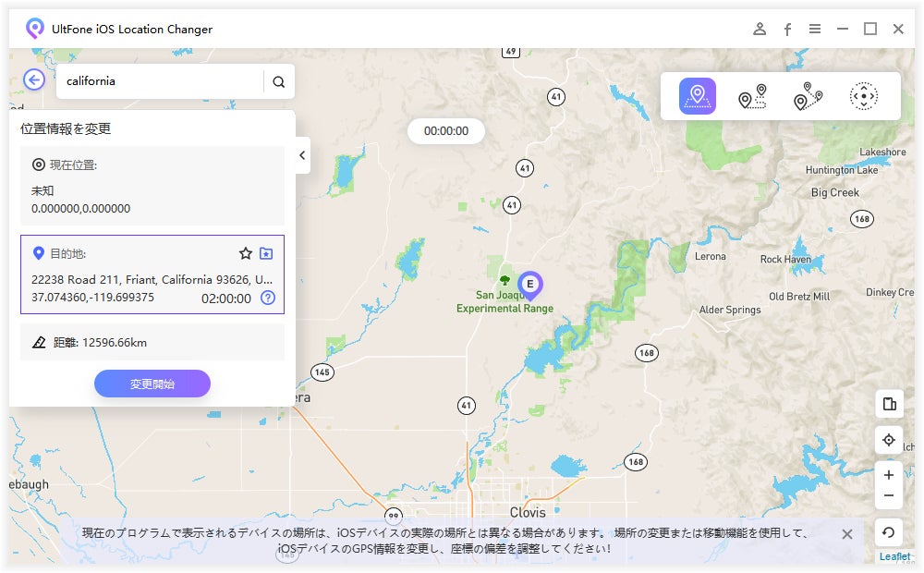
Task: Click the 変更開始 button
Action: (x=152, y=384)
